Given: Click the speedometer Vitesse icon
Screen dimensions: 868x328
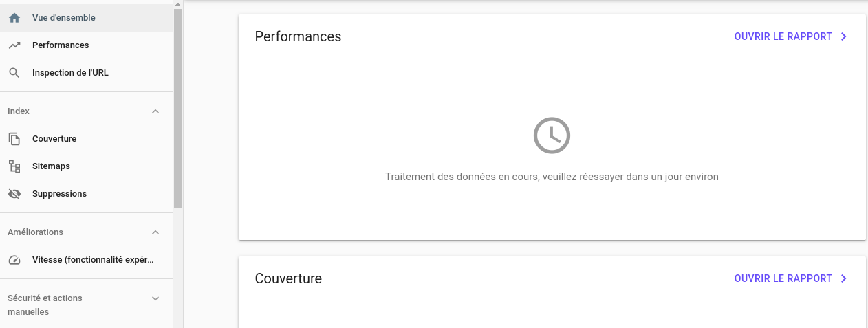Looking at the screenshot, I should [x=14, y=260].
